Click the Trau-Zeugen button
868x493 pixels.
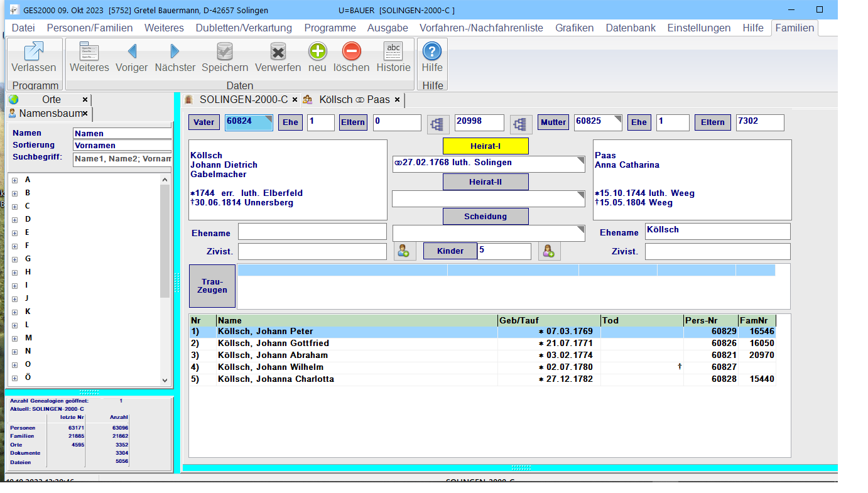(212, 286)
